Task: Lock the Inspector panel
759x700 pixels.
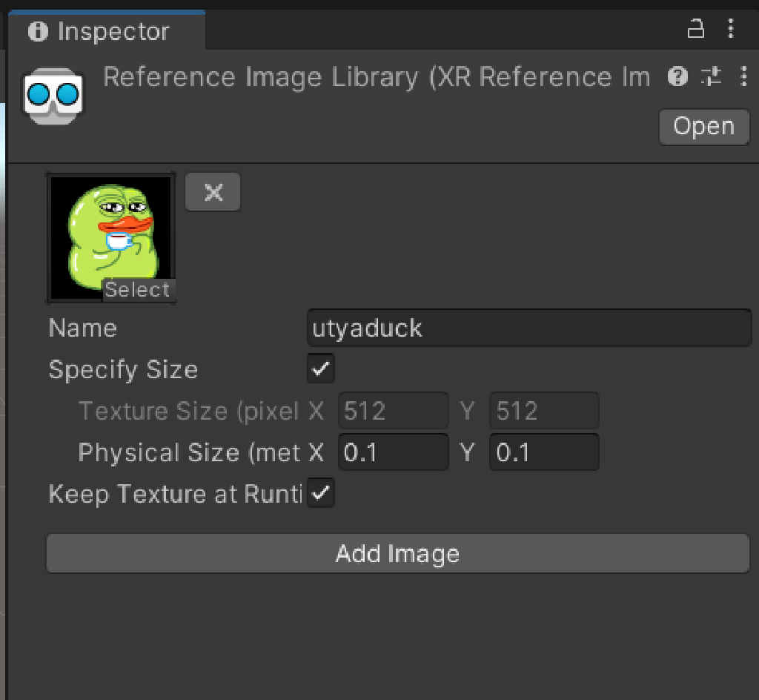Action: [695, 30]
